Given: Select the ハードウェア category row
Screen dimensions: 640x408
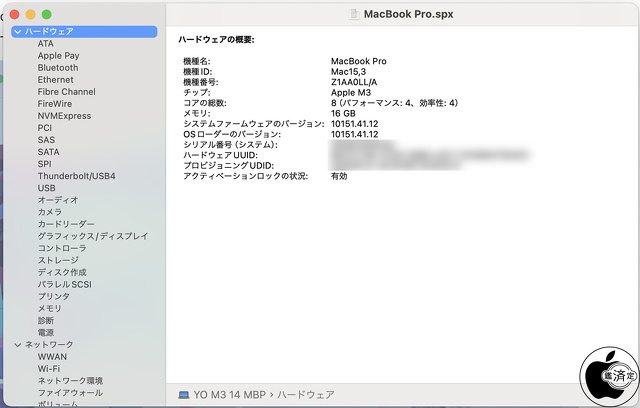Looking at the screenshot, I should pos(84,31).
